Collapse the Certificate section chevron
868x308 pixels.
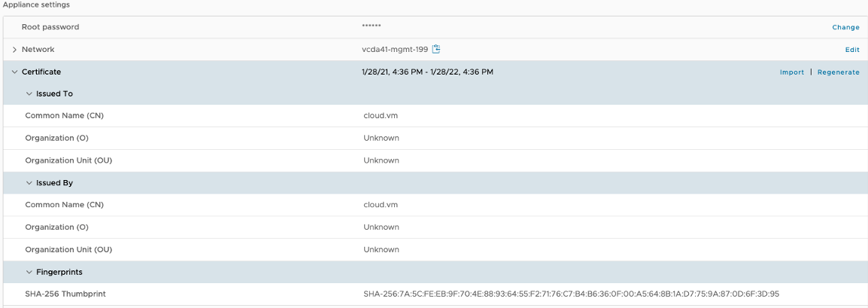click(x=14, y=72)
